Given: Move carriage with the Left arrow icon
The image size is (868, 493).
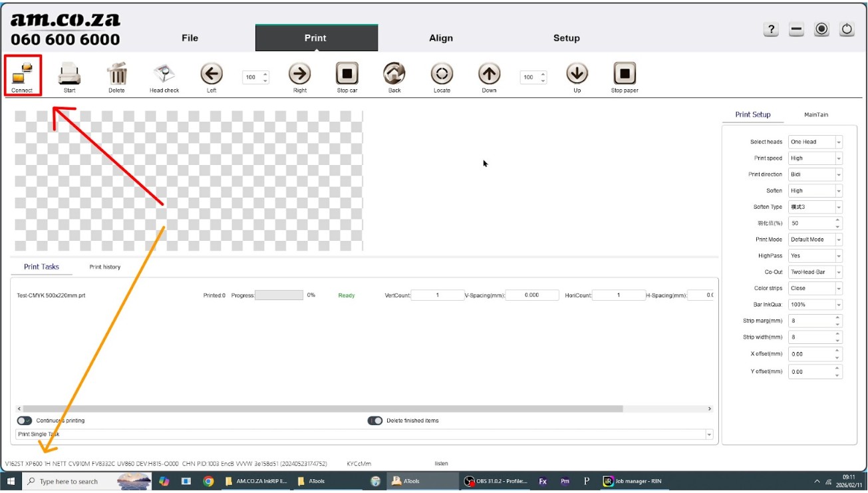Looking at the screenshot, I should click(x=212, y=73).
